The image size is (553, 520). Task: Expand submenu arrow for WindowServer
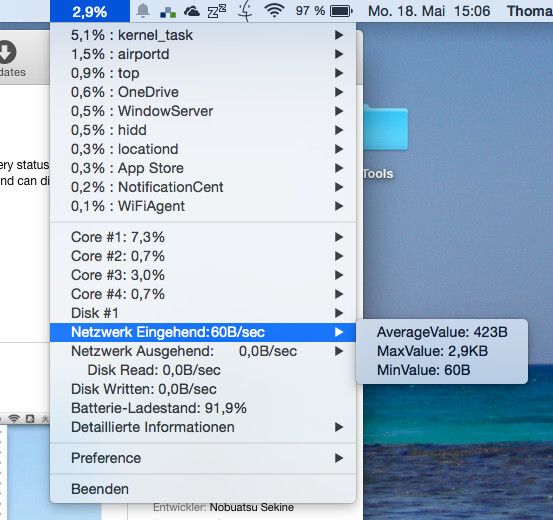click(339, 111)
